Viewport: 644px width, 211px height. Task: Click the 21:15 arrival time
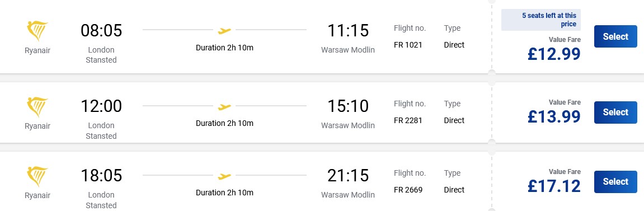[x=348, y=176]
